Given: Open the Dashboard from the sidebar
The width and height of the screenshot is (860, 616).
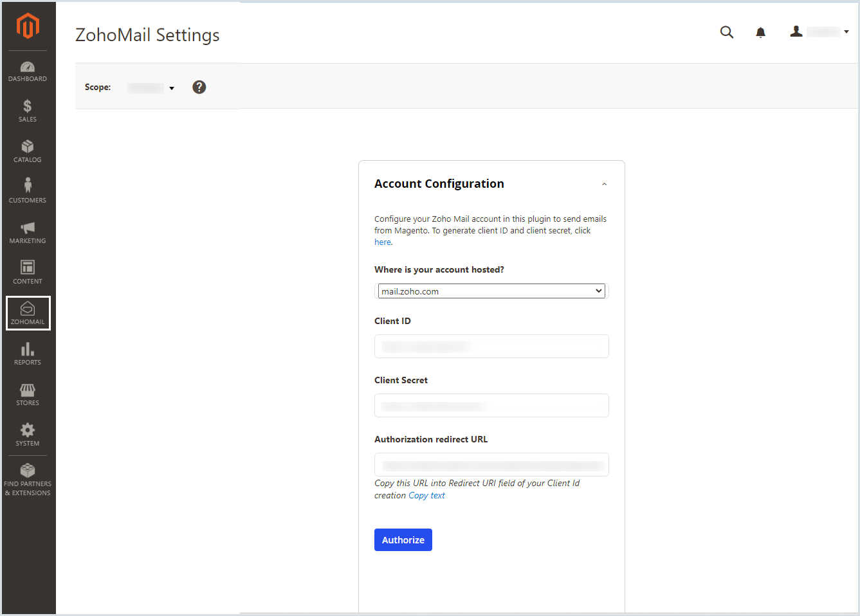Looking at the screenshot, I should (x=28, y=71).
